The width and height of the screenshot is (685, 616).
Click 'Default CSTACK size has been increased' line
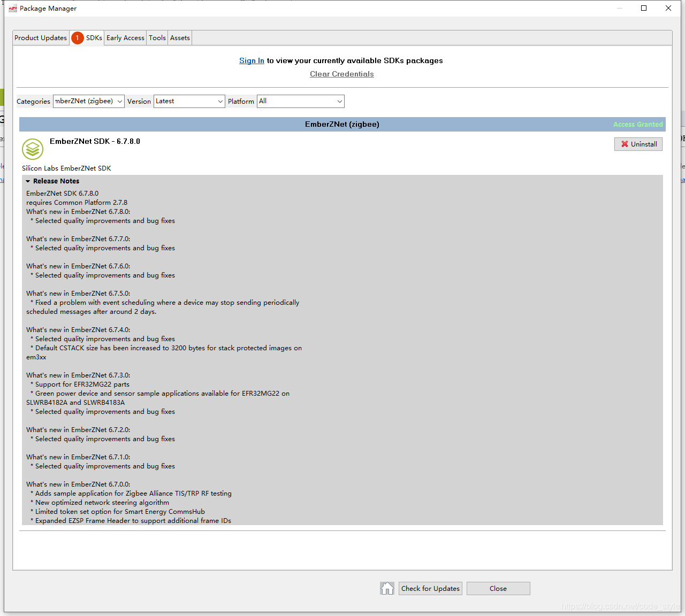(x=166, y=348)
